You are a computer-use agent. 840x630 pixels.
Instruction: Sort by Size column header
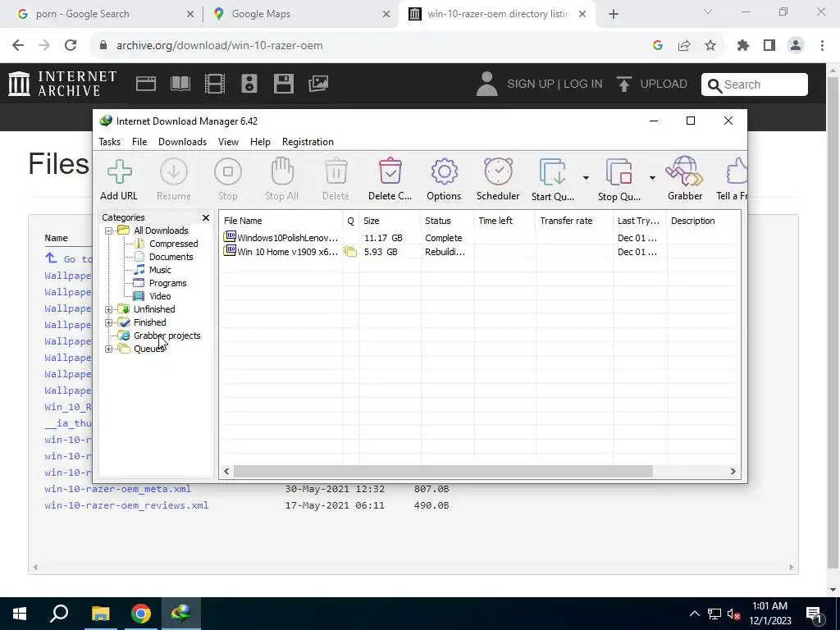[x=390, y=221]
